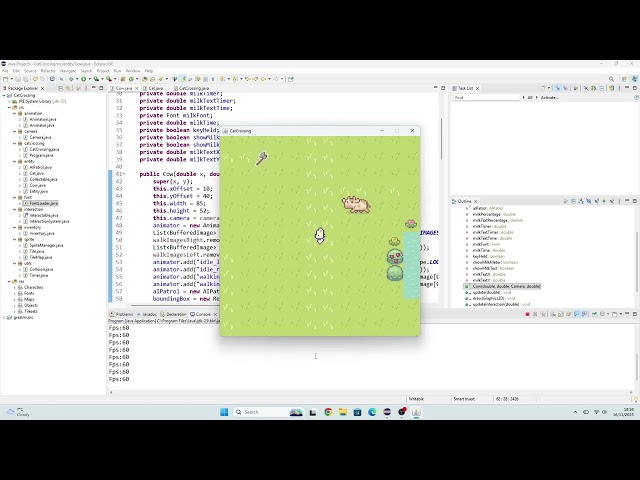
Task: Click the New toolbar icon
Action: click(5, 79)
